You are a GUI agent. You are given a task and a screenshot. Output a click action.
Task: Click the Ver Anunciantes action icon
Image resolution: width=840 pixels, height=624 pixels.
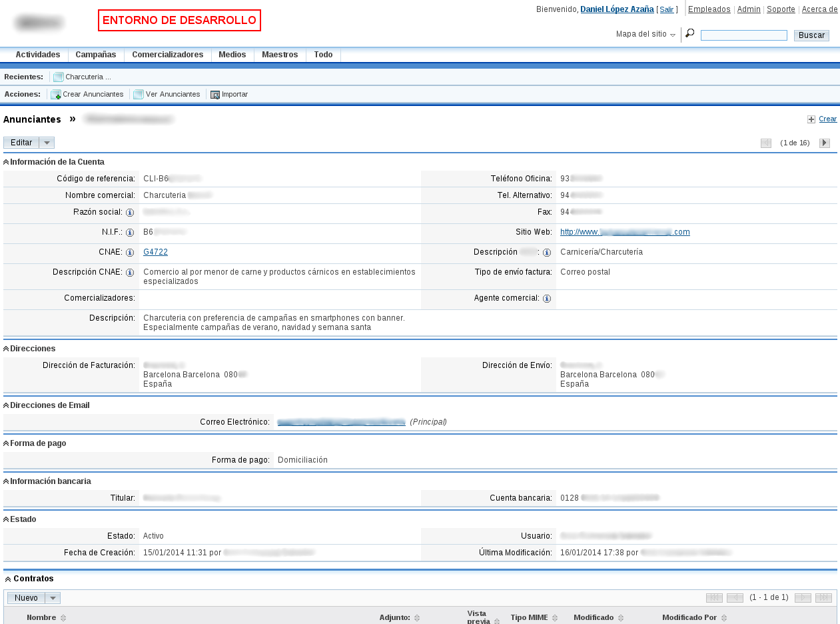138,94
